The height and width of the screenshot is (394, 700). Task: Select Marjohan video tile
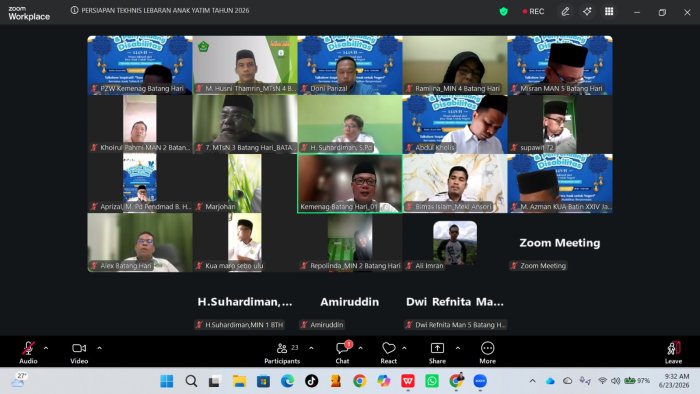245,183
